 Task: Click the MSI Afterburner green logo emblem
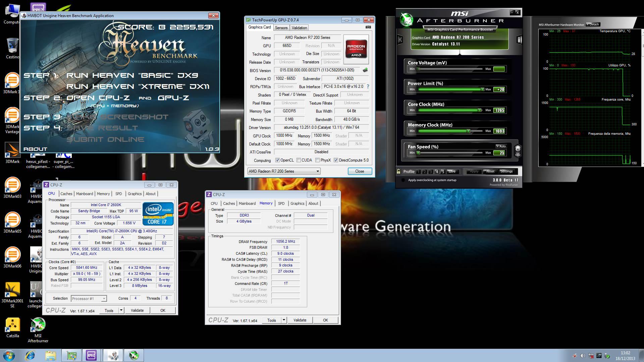[x=407, y=19]
